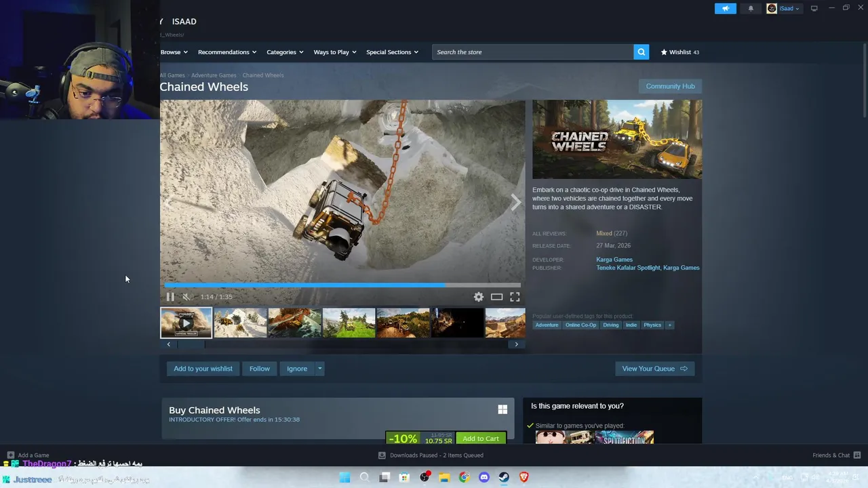Follow the game
The height and width of the screenshot is (488, 868).
(259, 369)
